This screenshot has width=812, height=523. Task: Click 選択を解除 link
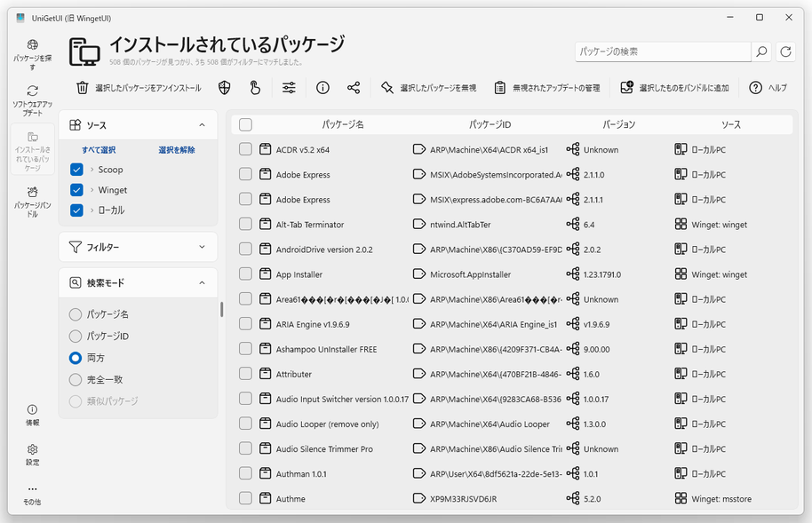[x=177, y=150]
